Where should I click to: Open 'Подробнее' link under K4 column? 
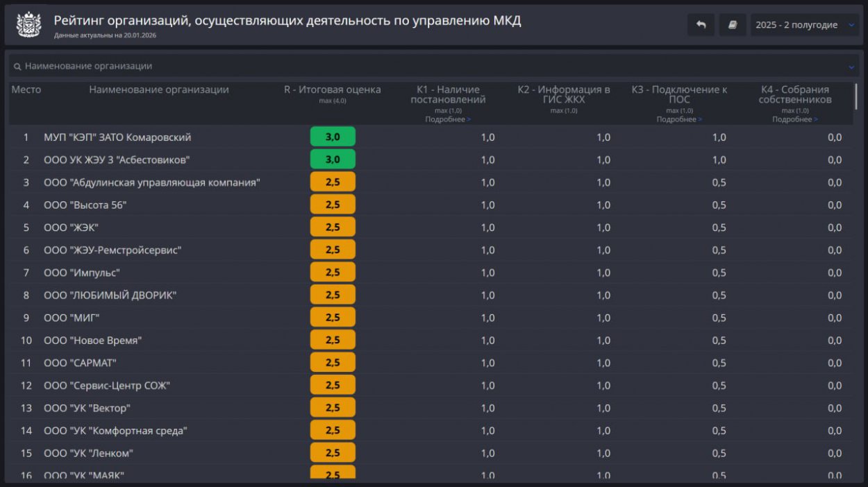[794, 119]
